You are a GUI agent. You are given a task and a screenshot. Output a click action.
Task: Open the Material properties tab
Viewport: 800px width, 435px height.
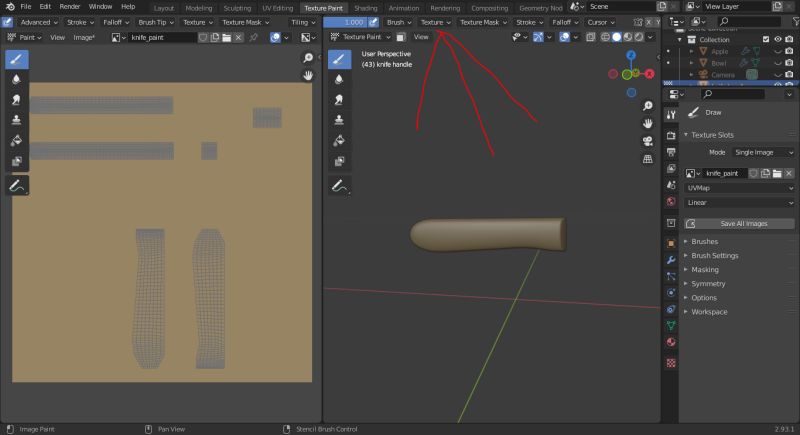671,342
